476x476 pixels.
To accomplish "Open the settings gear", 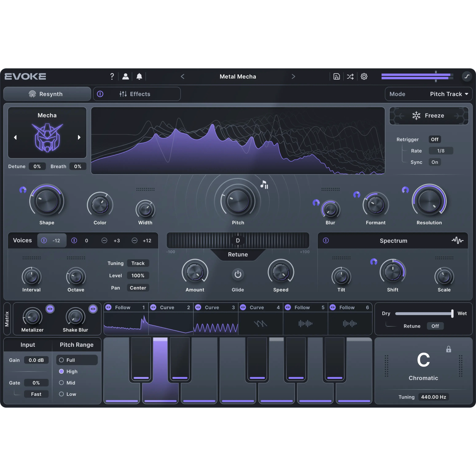I will click(364, 76).
